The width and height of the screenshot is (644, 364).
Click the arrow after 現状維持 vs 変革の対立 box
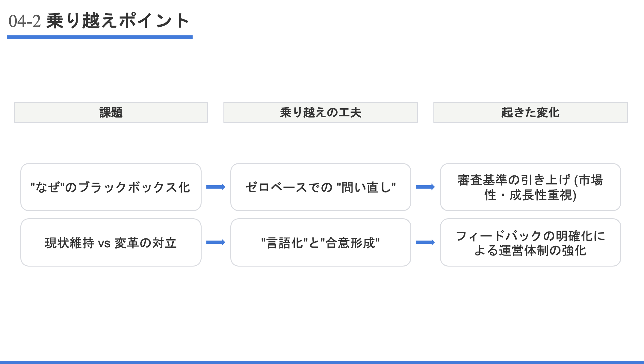coord(216,242)
